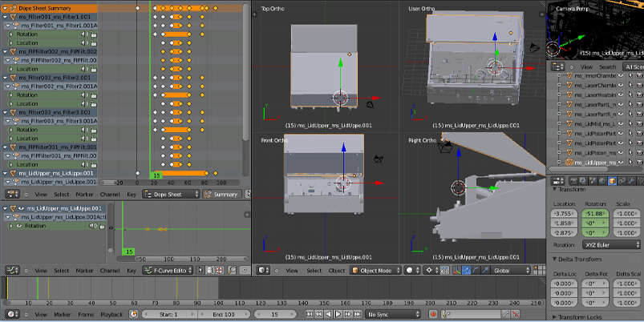Collapse the Transform panel
This screenshot has height=322, width=644.
point(555,190)
